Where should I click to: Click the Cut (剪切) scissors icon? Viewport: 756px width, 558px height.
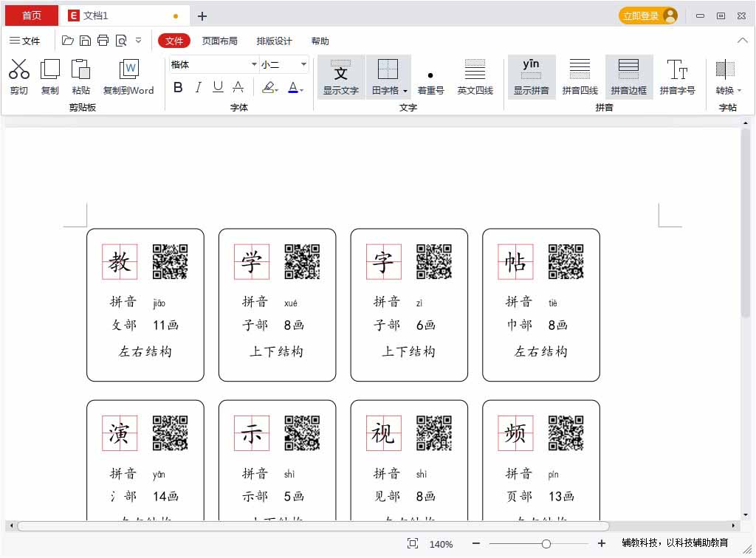pos(18,69)
